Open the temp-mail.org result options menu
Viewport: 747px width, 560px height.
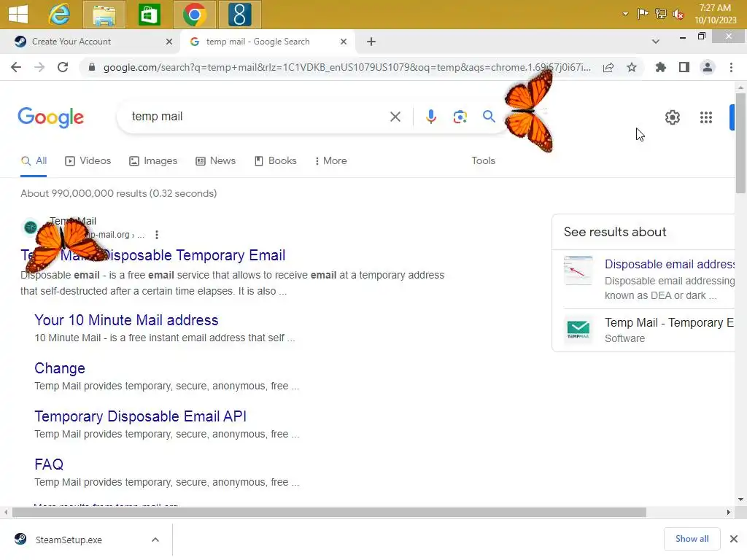point(157,235)
